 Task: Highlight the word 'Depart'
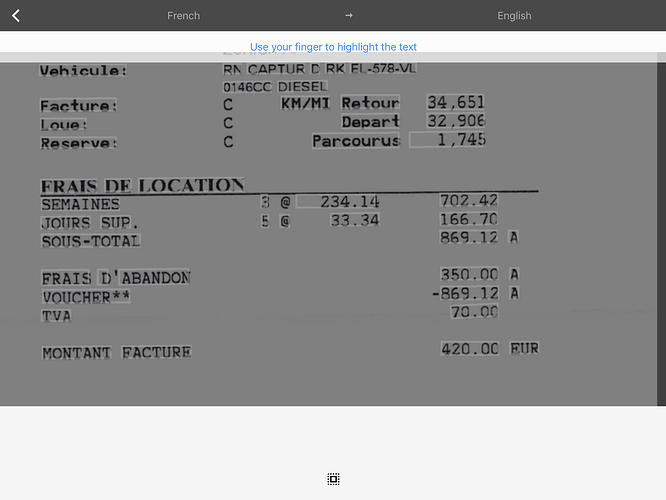[x=370, y=122]
